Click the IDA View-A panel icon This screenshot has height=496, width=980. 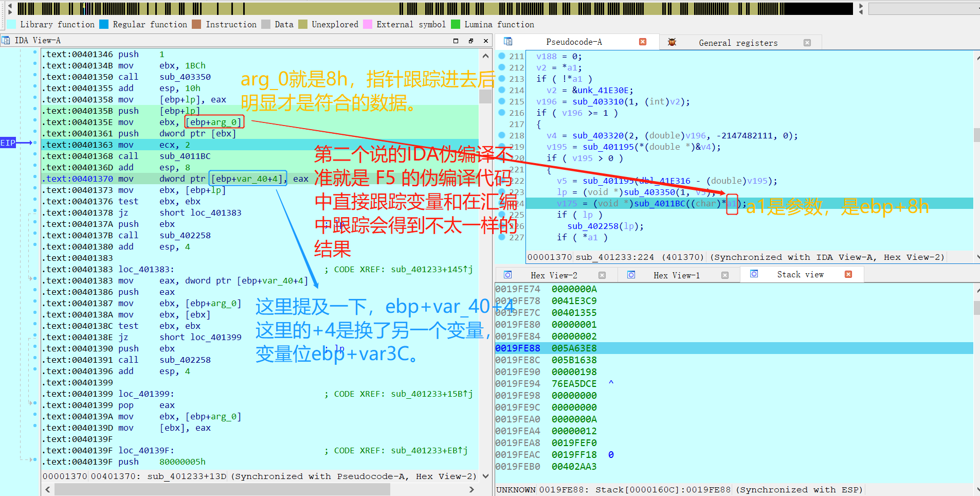pyautogui.click(x=6, y=41)
